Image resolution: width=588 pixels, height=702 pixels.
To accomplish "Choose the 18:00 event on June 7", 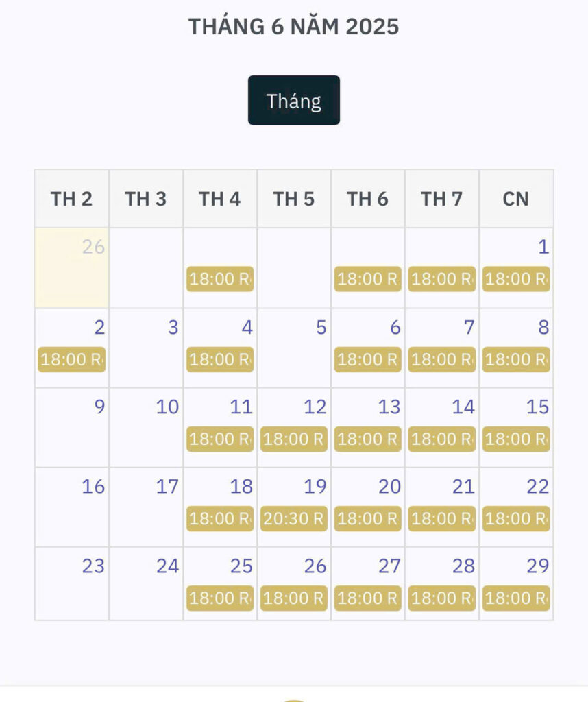I will pos(441,359).
